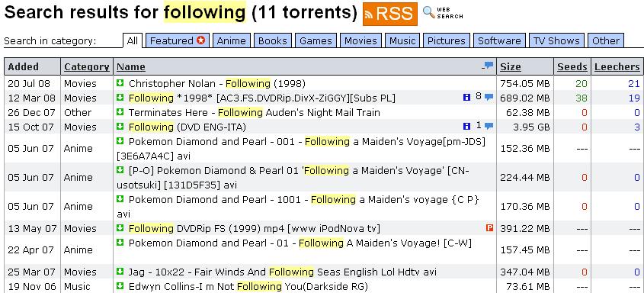644x293 pixels.
Task: Click the Web Search magnifier icon
Action: pyautogui.click(x=429, y=12)
